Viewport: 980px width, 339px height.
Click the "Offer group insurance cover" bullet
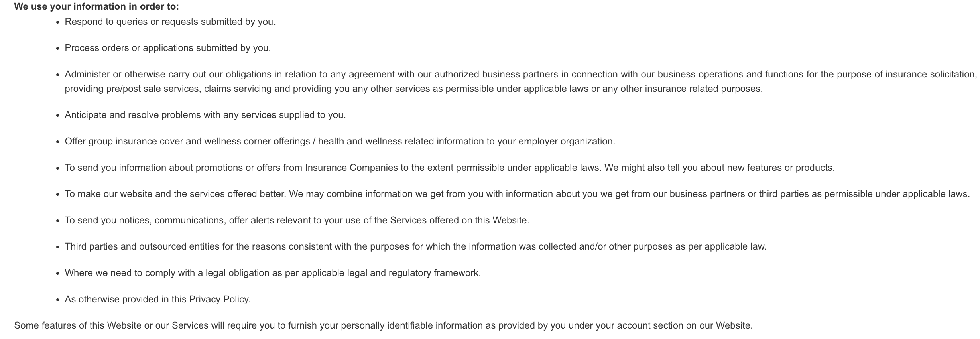(x=340, y=141)
